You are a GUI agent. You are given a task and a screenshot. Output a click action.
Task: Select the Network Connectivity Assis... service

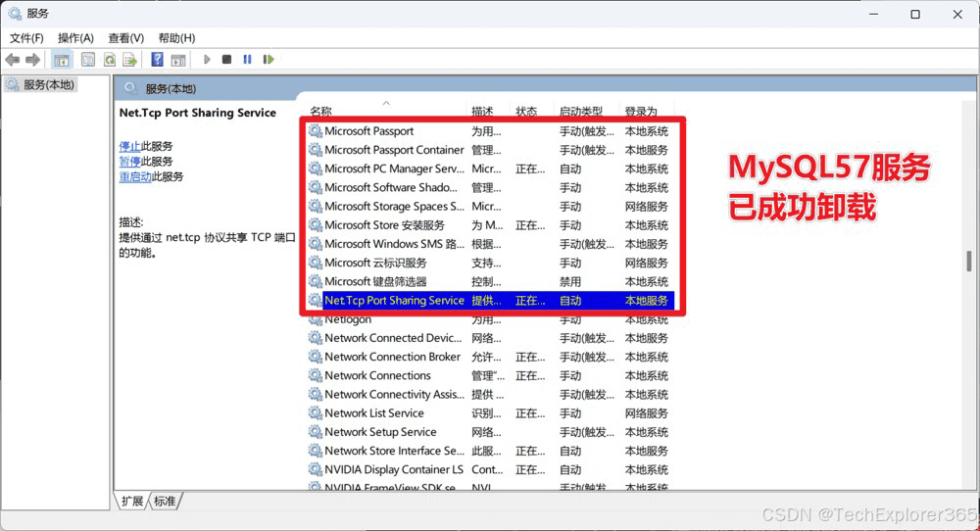(394, 394)
